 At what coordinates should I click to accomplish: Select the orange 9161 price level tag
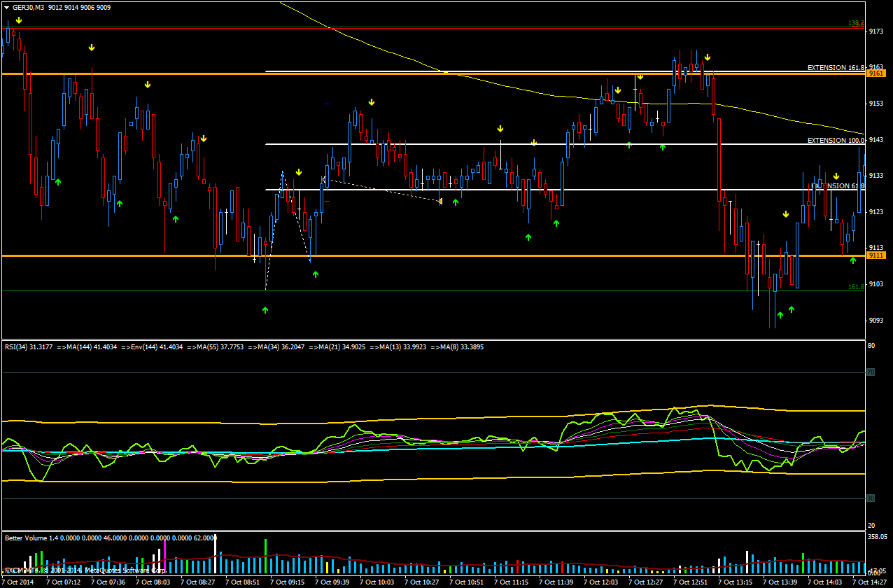876,73
